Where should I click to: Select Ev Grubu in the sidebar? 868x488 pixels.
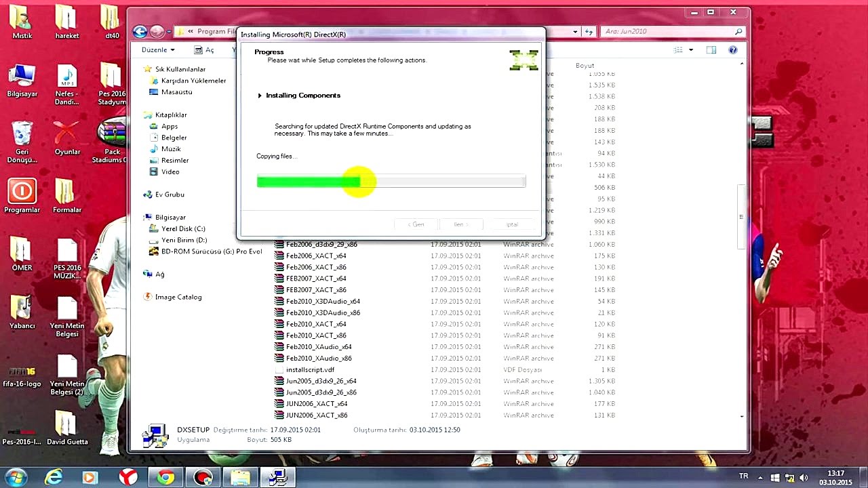pyautogui.click(x=170, y=195)
